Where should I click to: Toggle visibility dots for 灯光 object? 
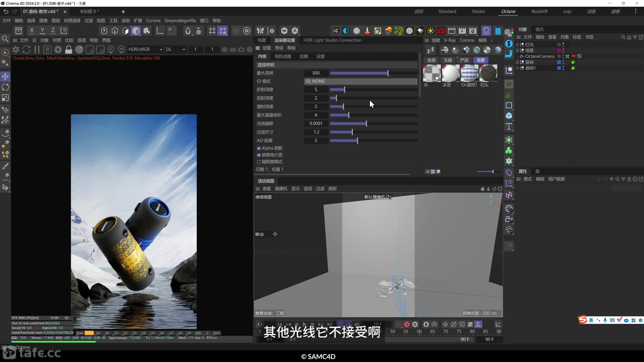pyautogui.click(x=563, y=44)
